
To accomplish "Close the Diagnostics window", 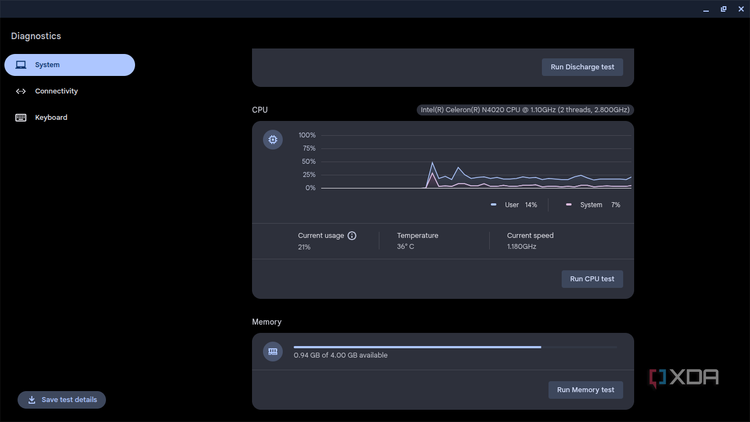I will [x=741, y=9].
